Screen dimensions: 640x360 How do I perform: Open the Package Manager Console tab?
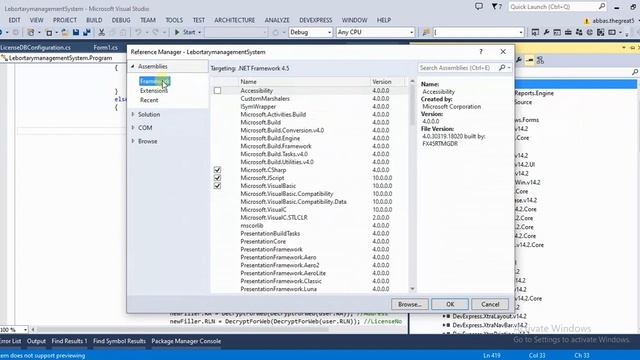[x=186, y=341]
